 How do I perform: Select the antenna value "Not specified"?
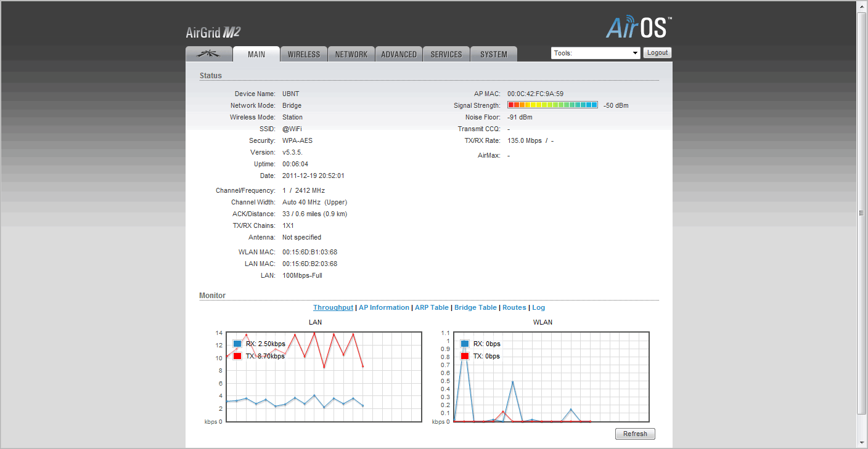click(301, 237)
